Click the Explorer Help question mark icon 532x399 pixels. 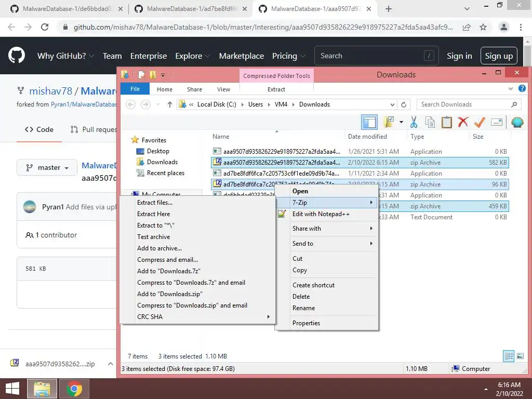click(522, 89)
